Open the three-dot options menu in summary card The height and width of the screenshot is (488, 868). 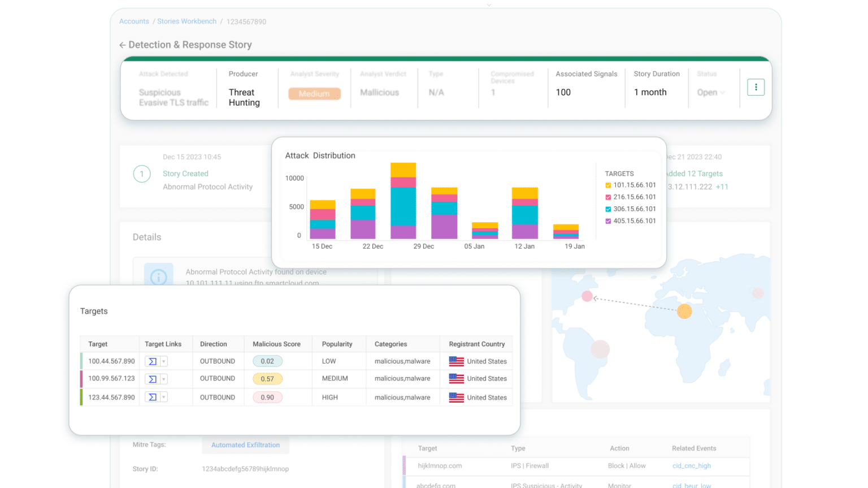756,87
